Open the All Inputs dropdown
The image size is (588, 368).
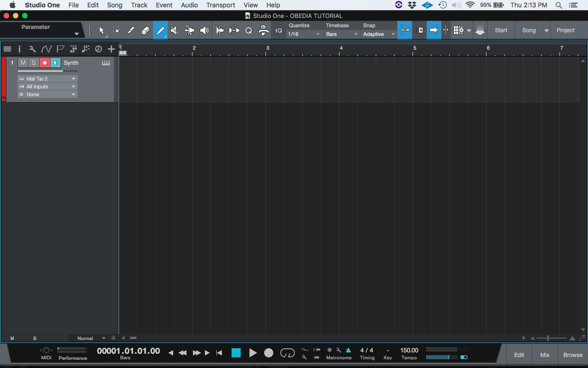point(47,86)
